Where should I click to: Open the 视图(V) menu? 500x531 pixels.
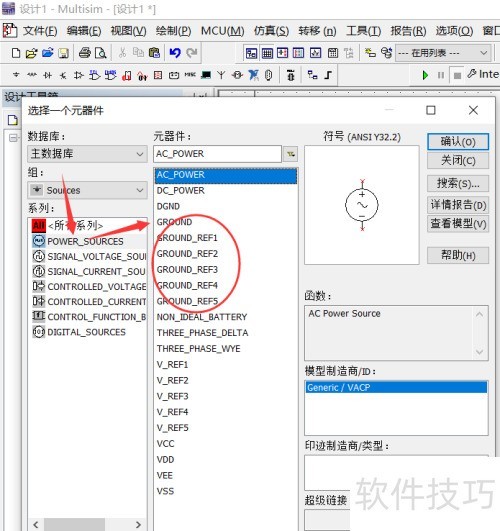pos(128,31)
